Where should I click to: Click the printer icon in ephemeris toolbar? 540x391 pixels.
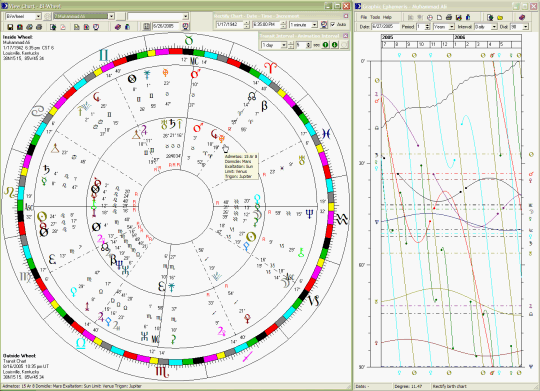click(x=449, y=18)
